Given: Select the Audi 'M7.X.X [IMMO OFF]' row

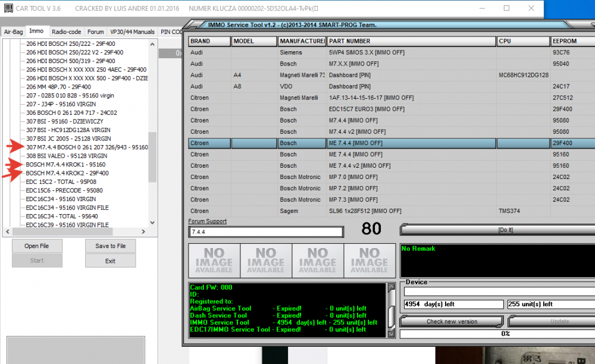Looking at the screenshot, I should pos(392,64).
